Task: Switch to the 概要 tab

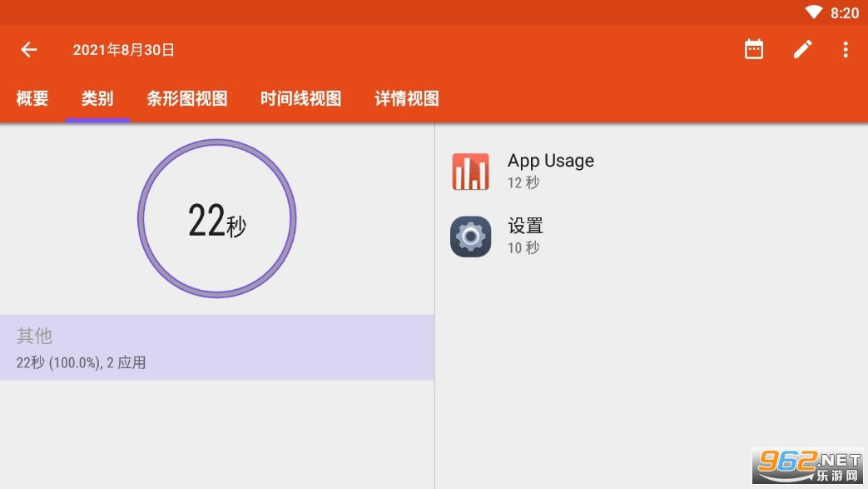Action: click(32, 99)
